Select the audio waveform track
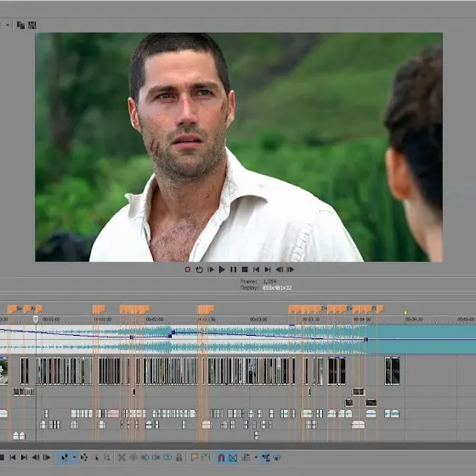 [238, 339]
